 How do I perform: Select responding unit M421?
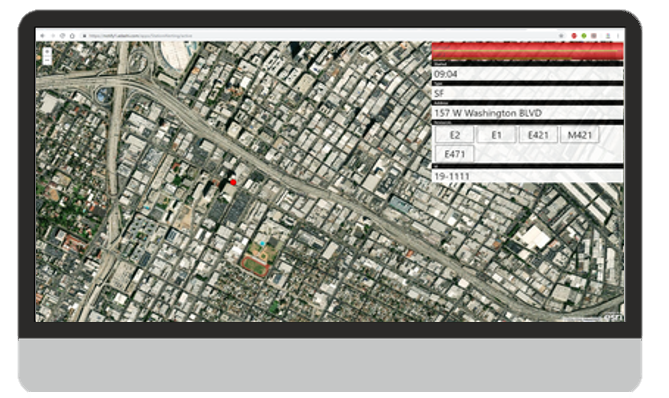(579, 135)
